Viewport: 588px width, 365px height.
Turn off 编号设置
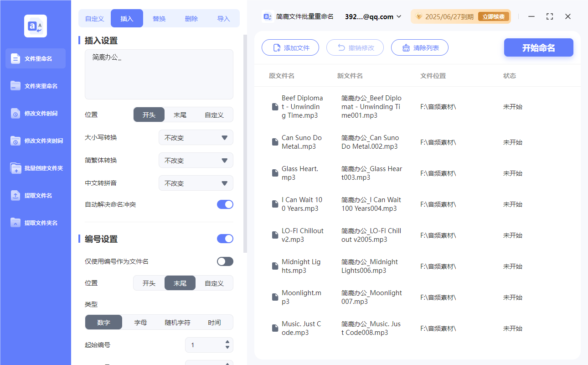point(225,239)
